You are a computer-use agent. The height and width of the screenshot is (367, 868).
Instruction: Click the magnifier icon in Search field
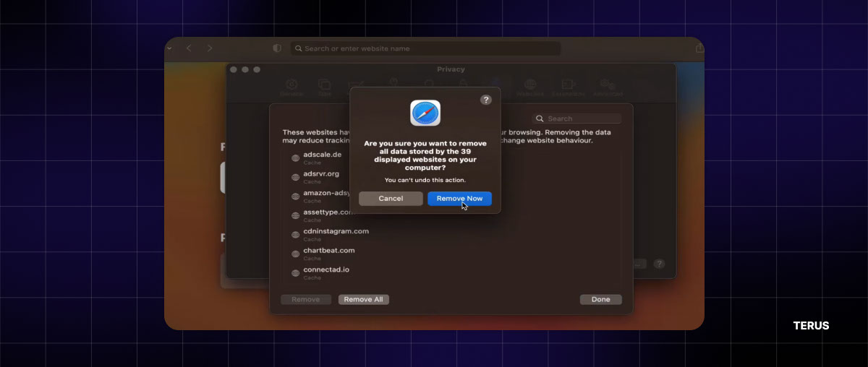click(x=540, y=118)
